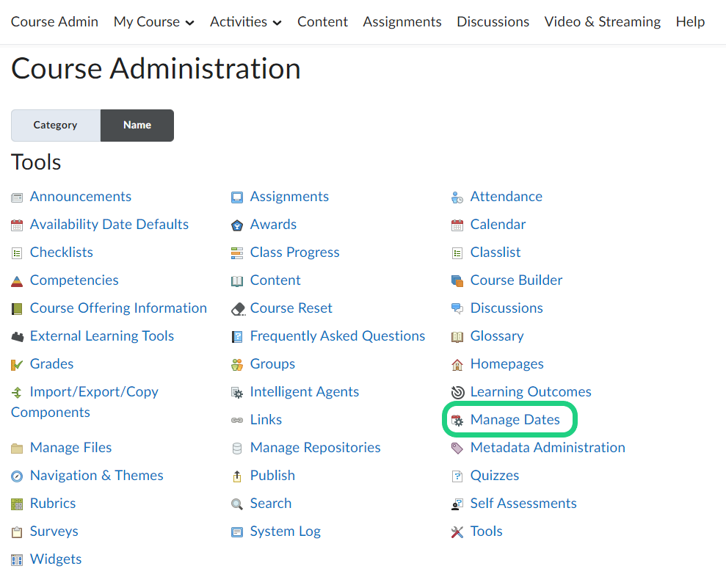This screenshot has height=588, width=726.
Task: Open the Quizzes tool link
Action: tap(494, 476)
